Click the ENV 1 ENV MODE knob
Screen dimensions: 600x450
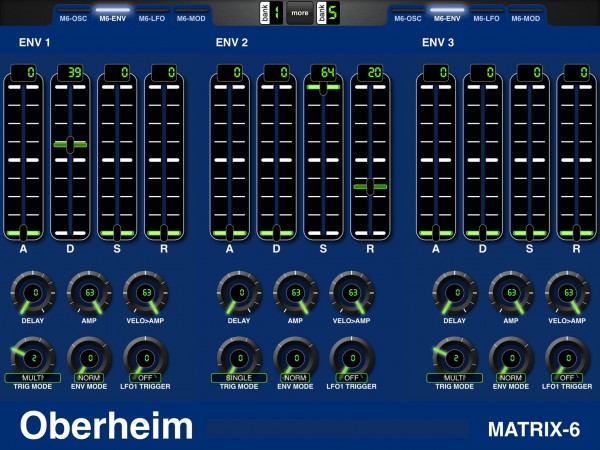(x=89, y=358)
